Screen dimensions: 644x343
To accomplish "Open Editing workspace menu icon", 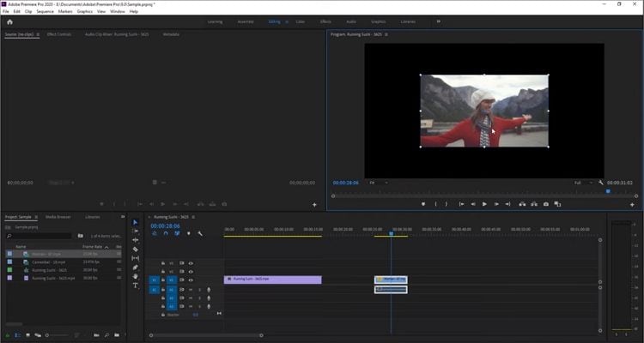I will (287, 21).
